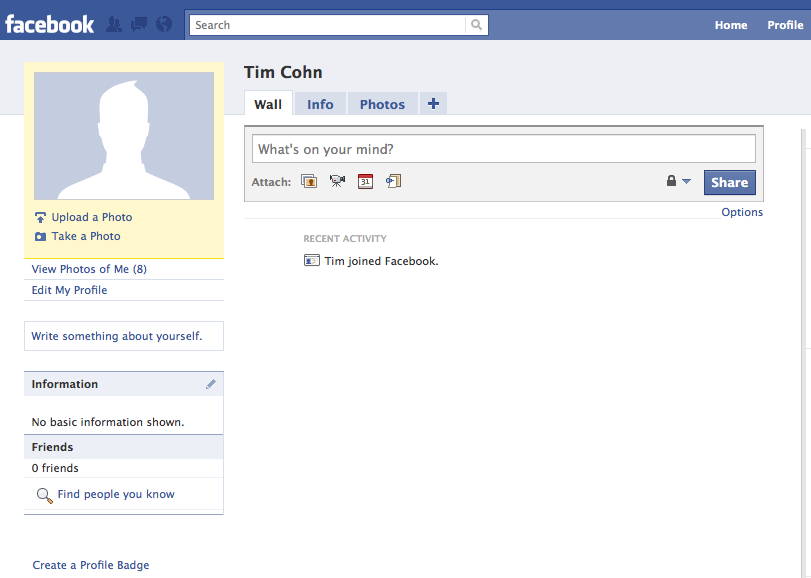The width and height of the screenshot is (811, 578).
Task: Open friend requests icon in top bar
Action: point(114,24)
